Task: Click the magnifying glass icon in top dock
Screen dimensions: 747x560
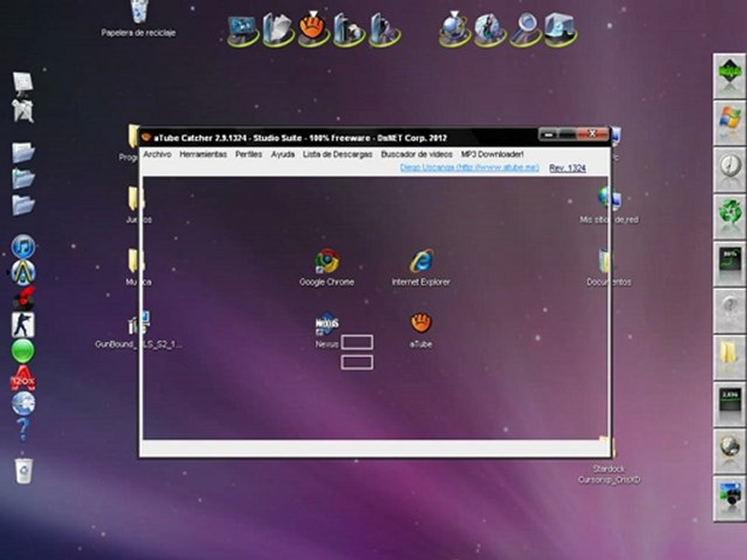Action: tap(525, 30)
